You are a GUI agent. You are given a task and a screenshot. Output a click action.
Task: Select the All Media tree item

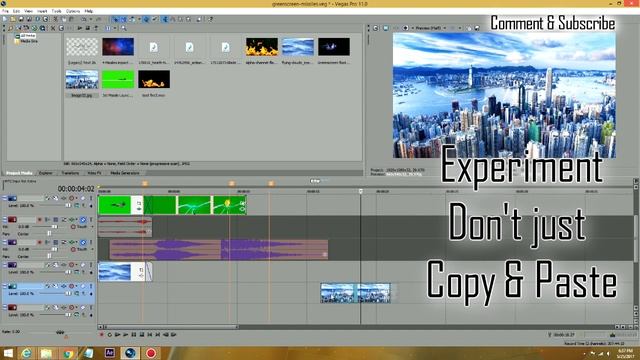tap(28, 36)
